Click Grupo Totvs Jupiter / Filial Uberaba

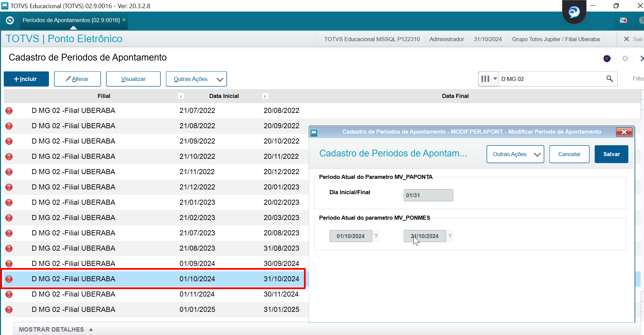(x=556, y=39)
